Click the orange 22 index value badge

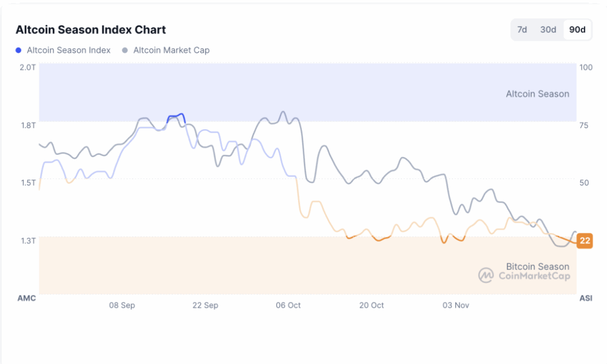[584, 241]
